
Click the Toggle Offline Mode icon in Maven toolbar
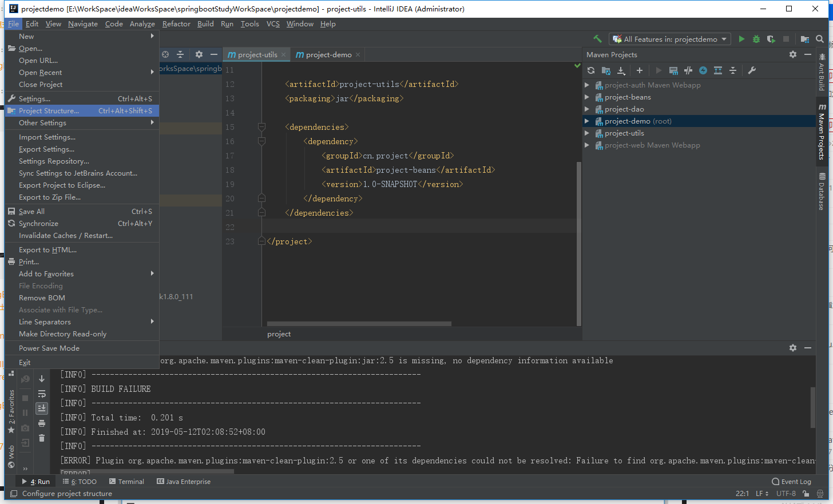pyautogui.click(x=688, y=70)
